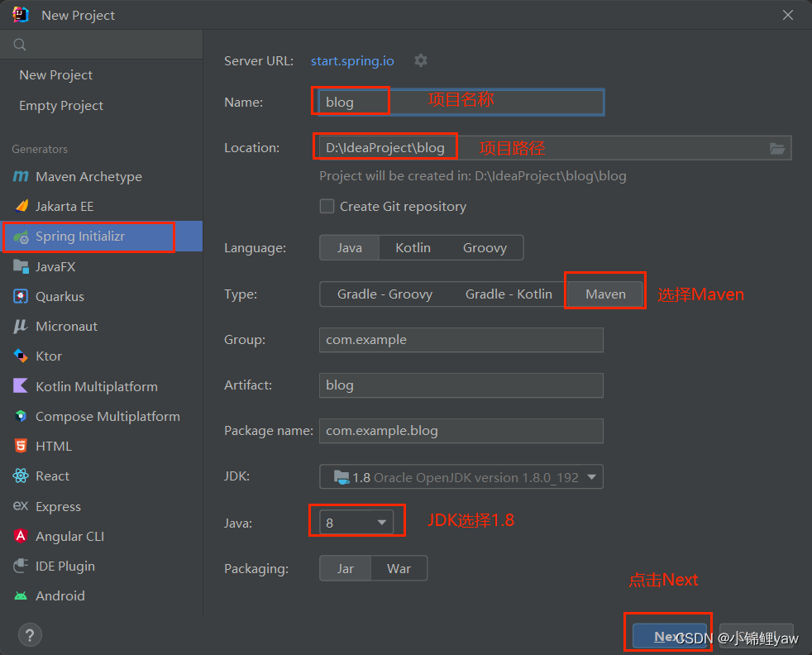Choose Gradle - Kotlin build type
The image size is (812, 655).
509,294
